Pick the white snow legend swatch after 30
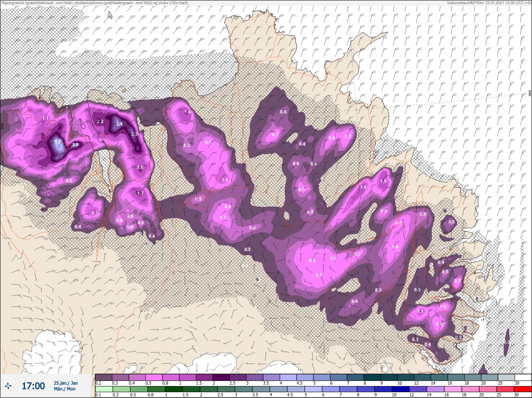This screenshot has height=398, width=532. 523,377
